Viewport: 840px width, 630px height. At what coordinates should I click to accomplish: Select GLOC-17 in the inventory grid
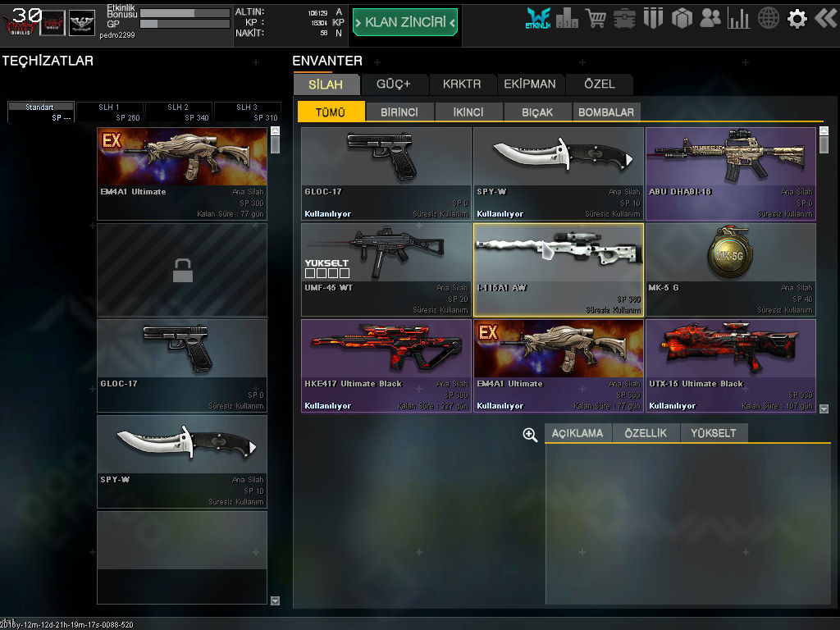386,174
